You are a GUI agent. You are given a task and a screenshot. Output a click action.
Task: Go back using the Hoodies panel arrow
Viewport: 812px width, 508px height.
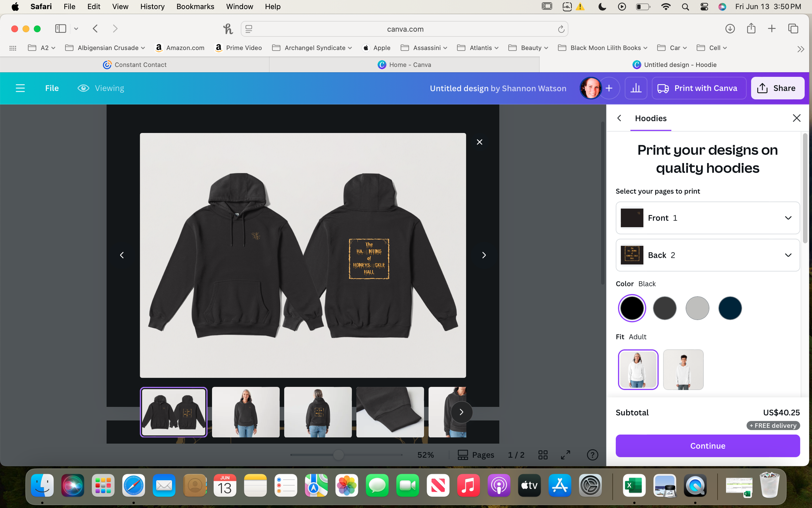619,118
